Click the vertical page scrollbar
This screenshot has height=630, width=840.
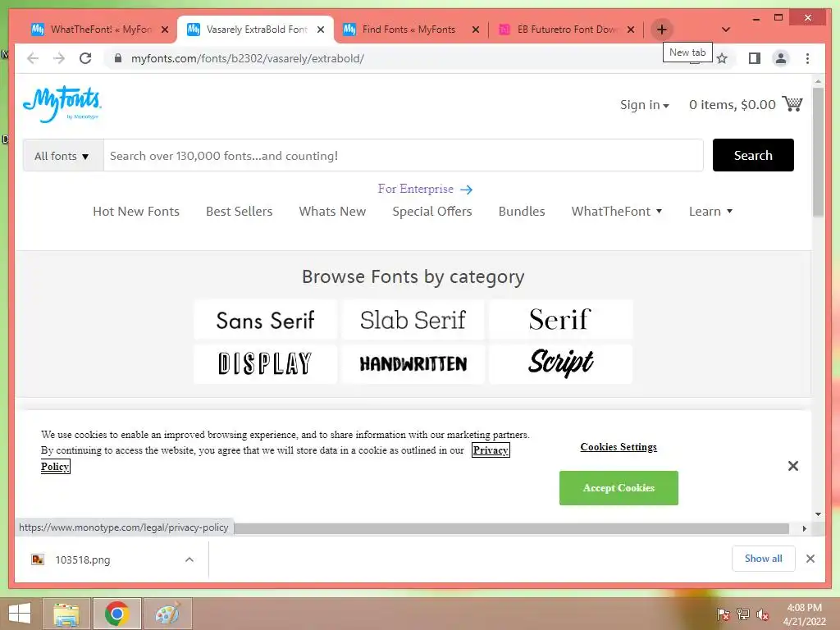click(x=818, y=152)
